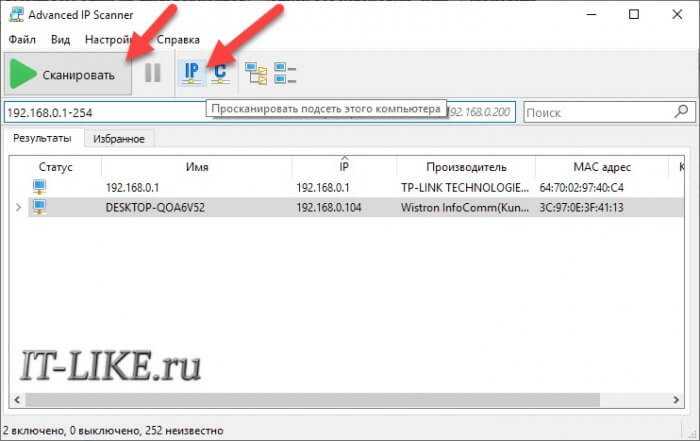Switch to the Результаты tab
This screenshot has height=441, width=700.
(42, 138)
